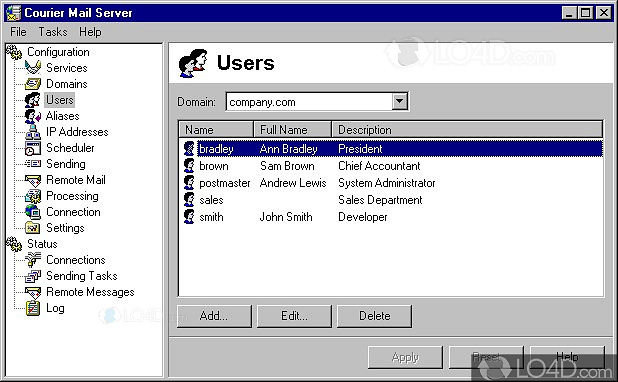Viewport: 618px width, 382px height.
Task: Click the Remote Mail icon
Action: pos(33,181)
